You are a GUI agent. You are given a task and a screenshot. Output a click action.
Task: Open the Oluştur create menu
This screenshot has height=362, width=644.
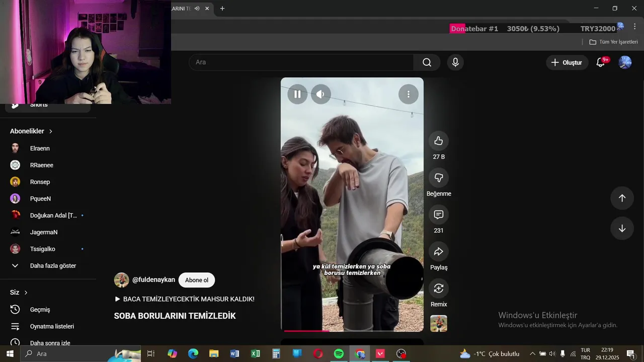567,62
